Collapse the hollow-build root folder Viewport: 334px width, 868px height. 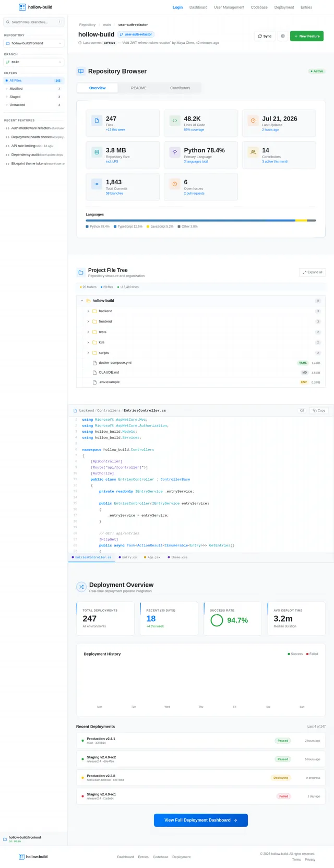(82, 301)
